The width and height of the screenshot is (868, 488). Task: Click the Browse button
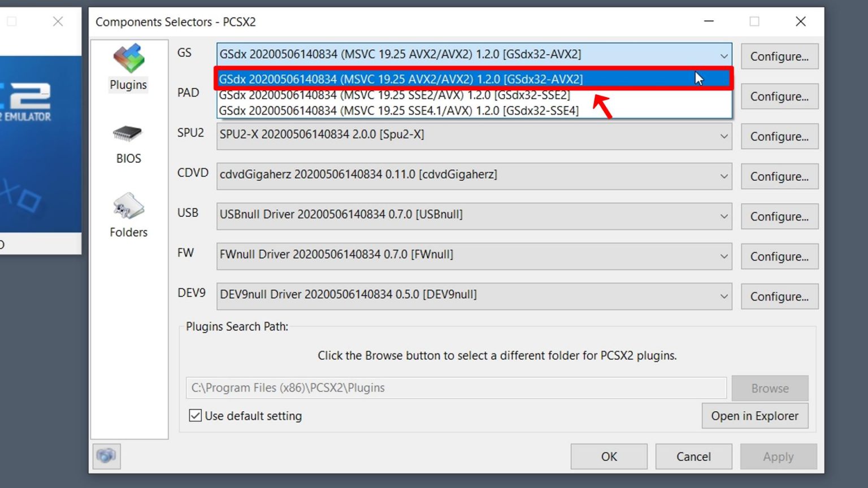pos(770,388)
